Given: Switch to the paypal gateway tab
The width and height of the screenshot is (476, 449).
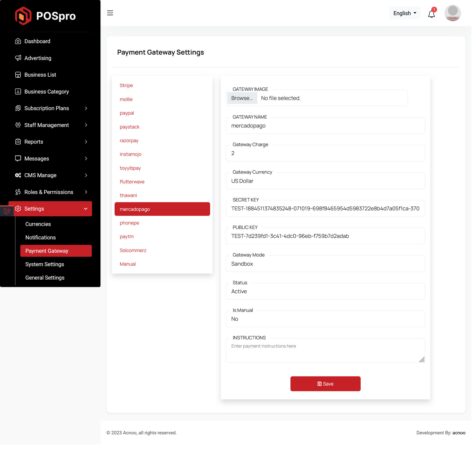Looking at the screenshot, I should (x=127, y=113).
